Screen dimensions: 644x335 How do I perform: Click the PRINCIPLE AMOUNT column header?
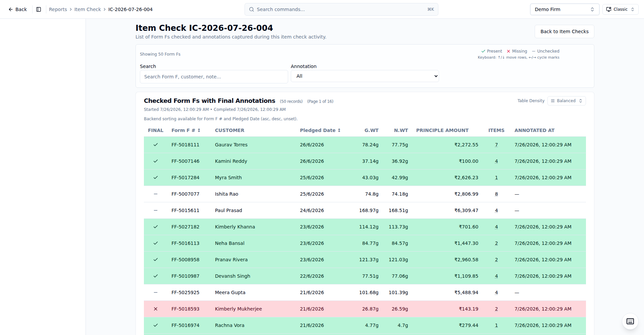[x=442, y=130]
